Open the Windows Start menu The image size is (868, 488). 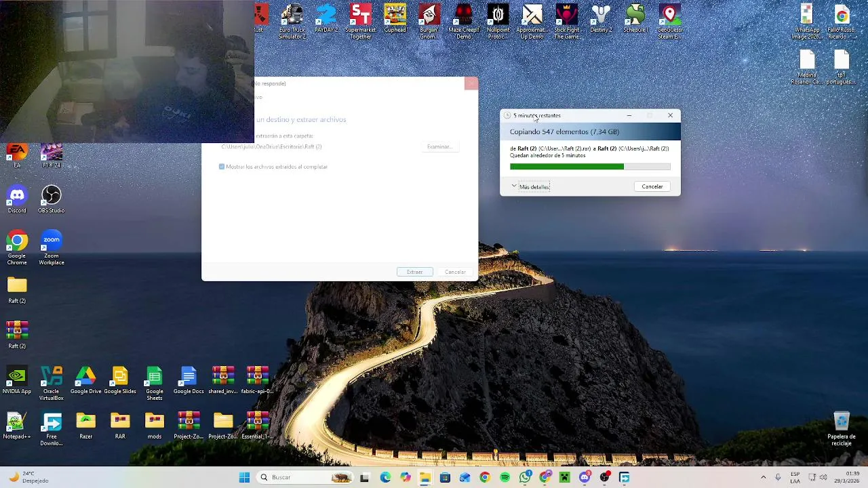tap(244, 477)
